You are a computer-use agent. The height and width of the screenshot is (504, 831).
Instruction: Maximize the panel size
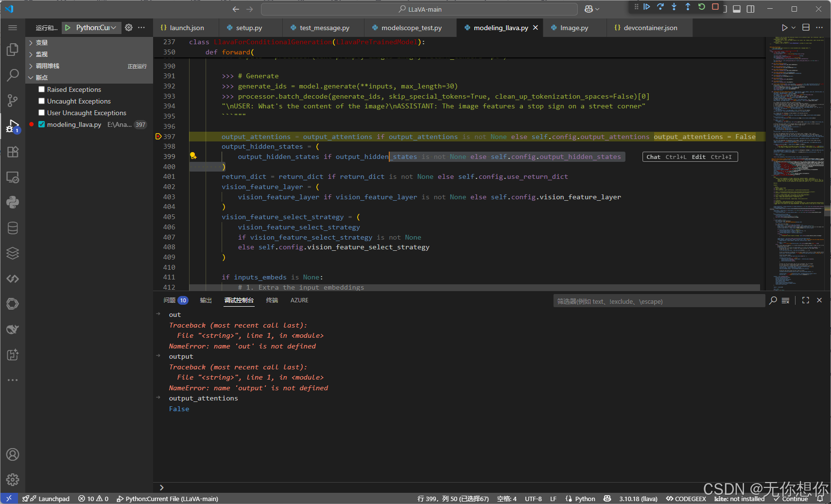coord(806,300)
